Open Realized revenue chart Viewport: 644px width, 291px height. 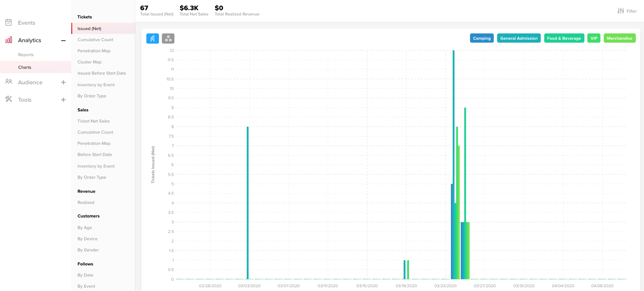[x=86, y=202]
